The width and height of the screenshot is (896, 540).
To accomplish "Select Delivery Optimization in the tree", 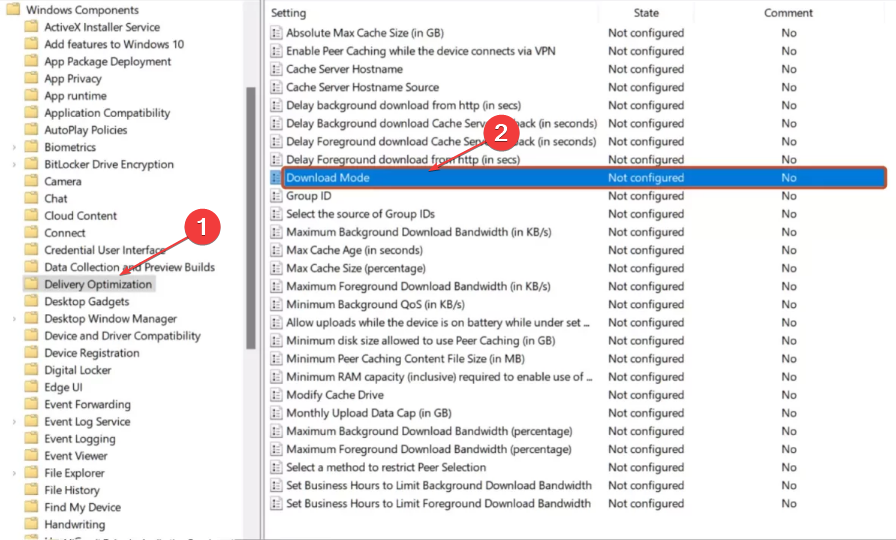I will pyautogui.click(x=98, y=284).
